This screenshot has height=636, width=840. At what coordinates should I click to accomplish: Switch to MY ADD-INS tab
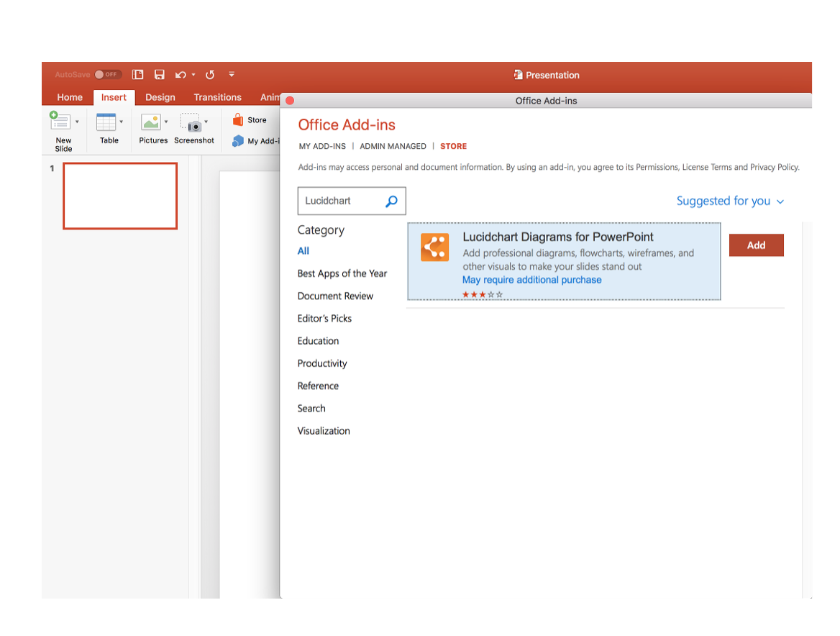(322, 146)
